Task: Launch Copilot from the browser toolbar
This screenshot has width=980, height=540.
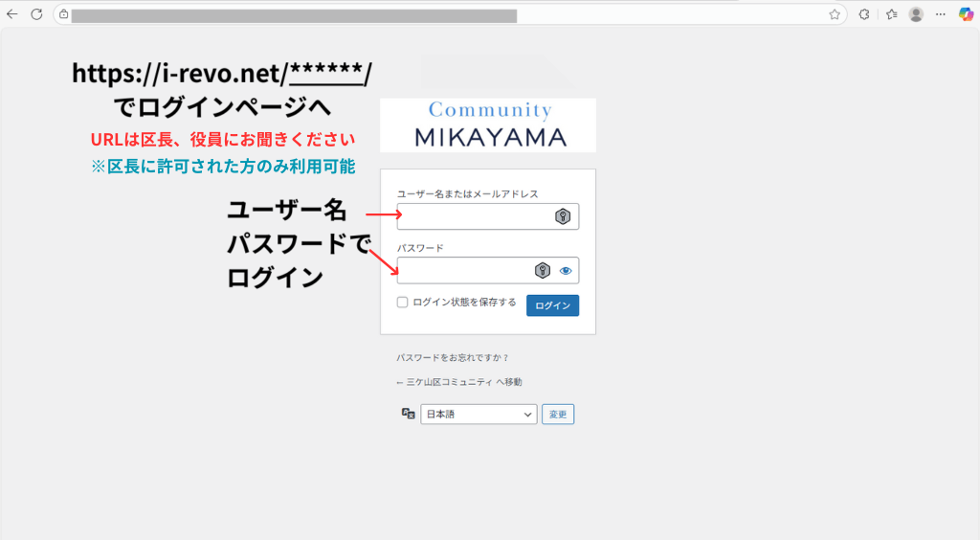Action: pos(966,14)
